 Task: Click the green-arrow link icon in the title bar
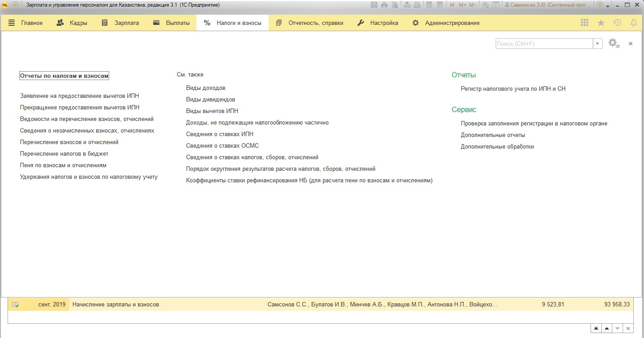click(407, 5)
